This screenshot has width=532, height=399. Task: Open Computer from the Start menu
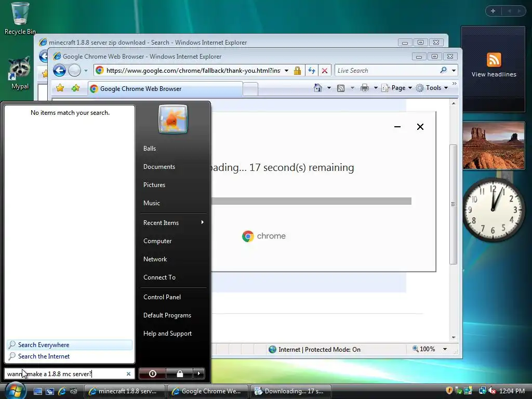[157, 241]
